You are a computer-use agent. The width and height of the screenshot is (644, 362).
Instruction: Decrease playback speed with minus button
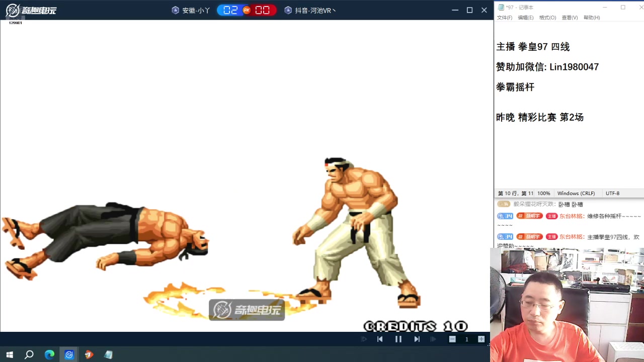[452, 339]
